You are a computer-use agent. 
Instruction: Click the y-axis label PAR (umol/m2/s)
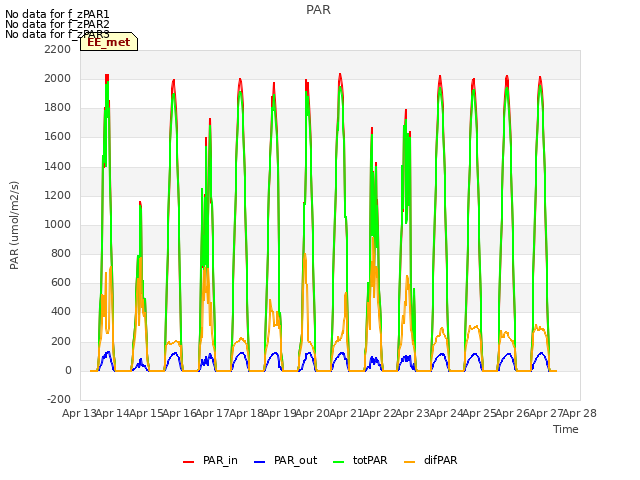click(14, 225)
